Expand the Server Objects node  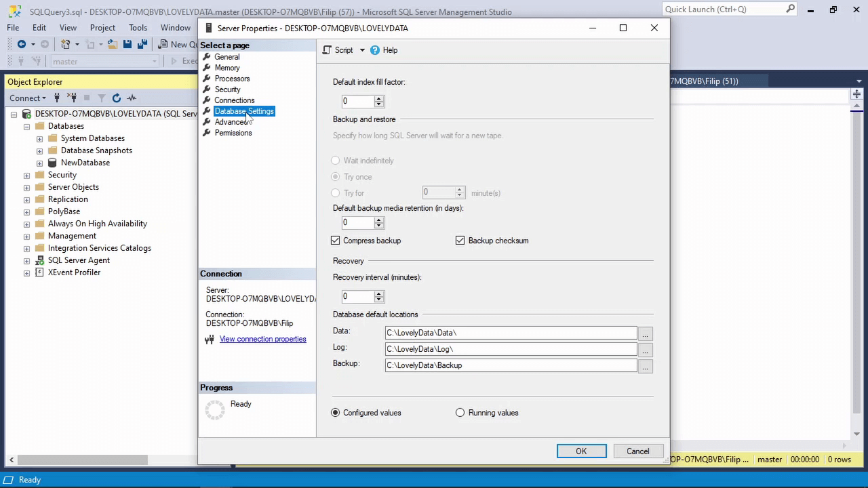[26, 188]
